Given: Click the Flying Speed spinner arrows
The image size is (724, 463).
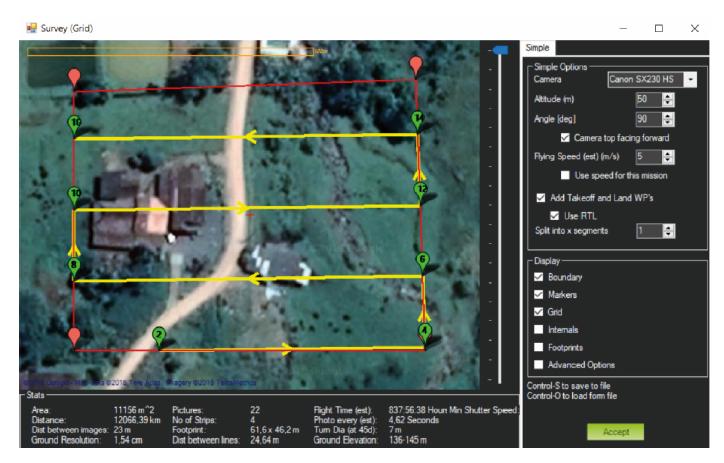Looking at the screenshot, I should (669, 156).
